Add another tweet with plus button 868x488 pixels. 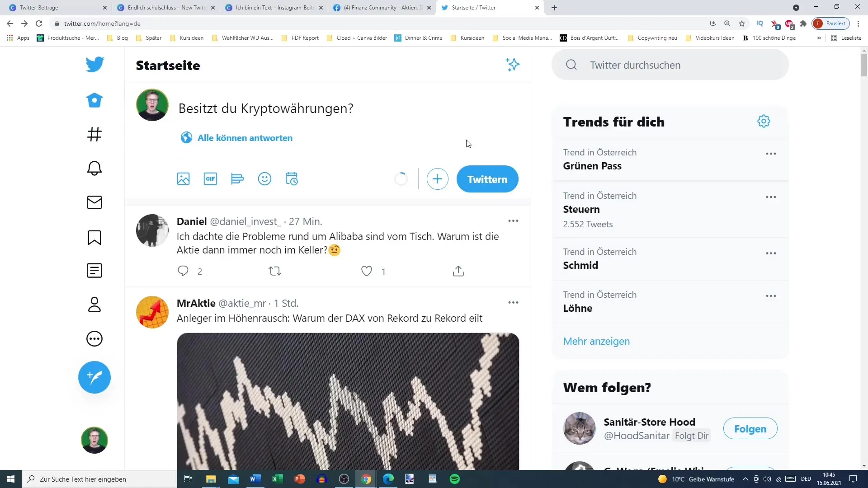(x=437, y=179)
